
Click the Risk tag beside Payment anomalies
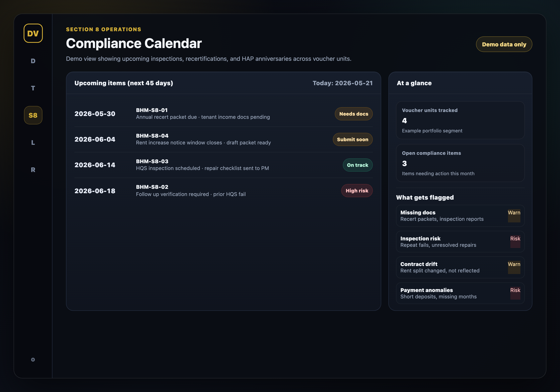coord(515,293)
